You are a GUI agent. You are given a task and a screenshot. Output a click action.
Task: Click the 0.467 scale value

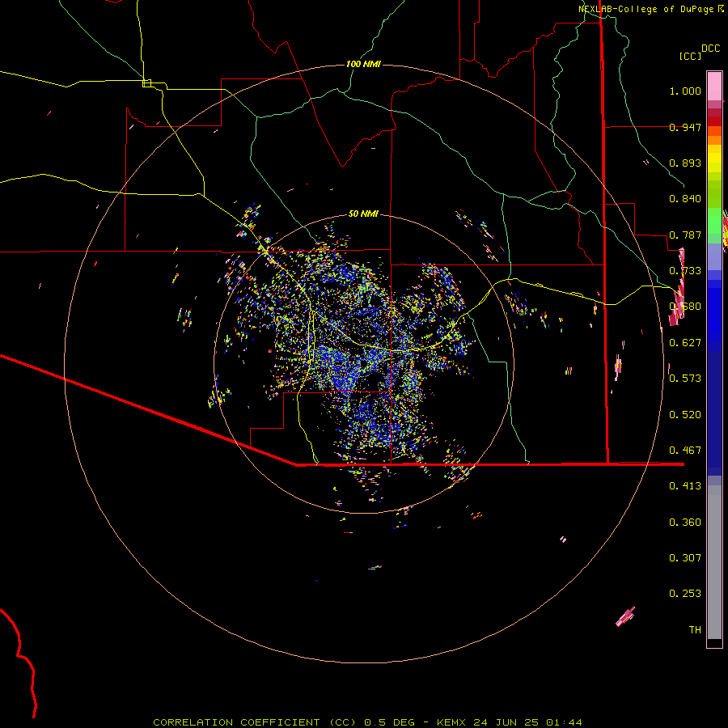[685, 451]
